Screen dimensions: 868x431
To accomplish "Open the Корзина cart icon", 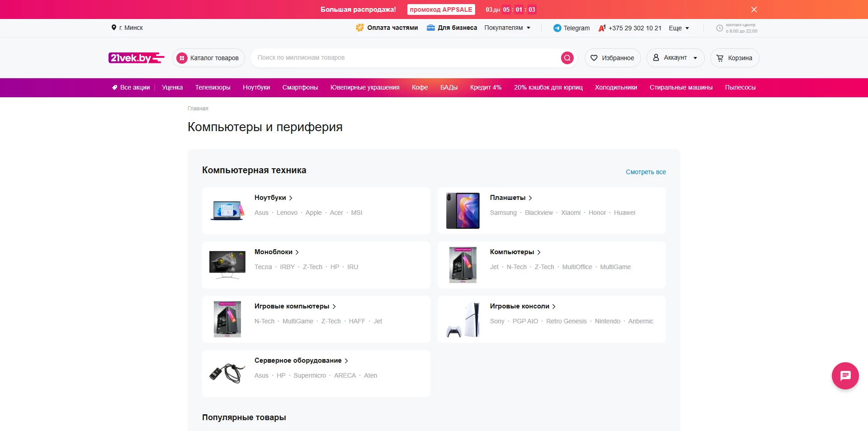I will click(x=720, y=57).
